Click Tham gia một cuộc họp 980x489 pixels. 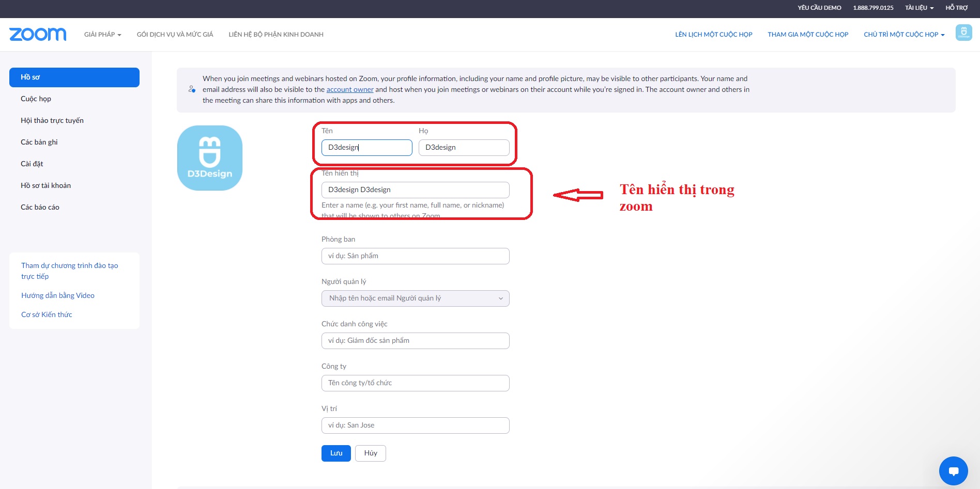pos(808,35)
